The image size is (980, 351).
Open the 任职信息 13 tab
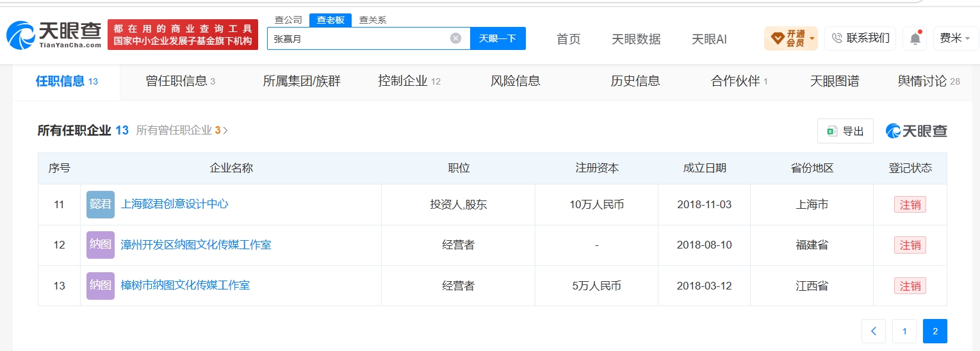tap(67, 81)
